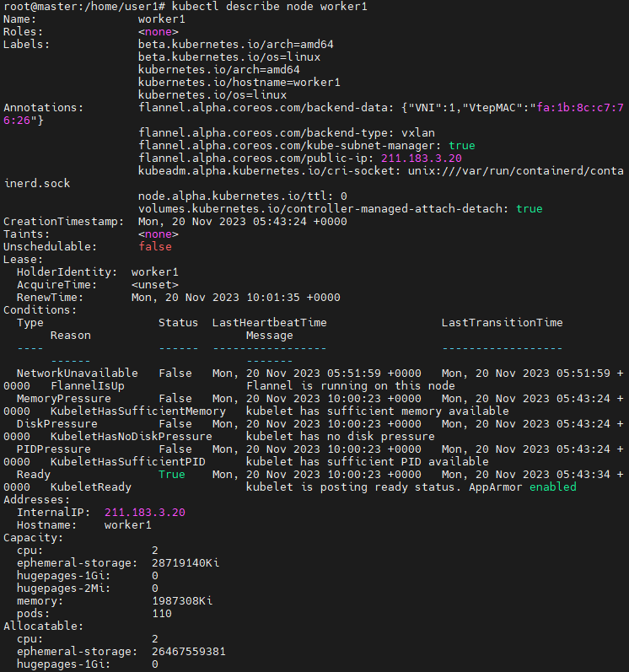The height and width of the screenshot is (672, 629).
Task: Select the Hostname value worker1 under Addresses
Action: (x=127, y=524)
